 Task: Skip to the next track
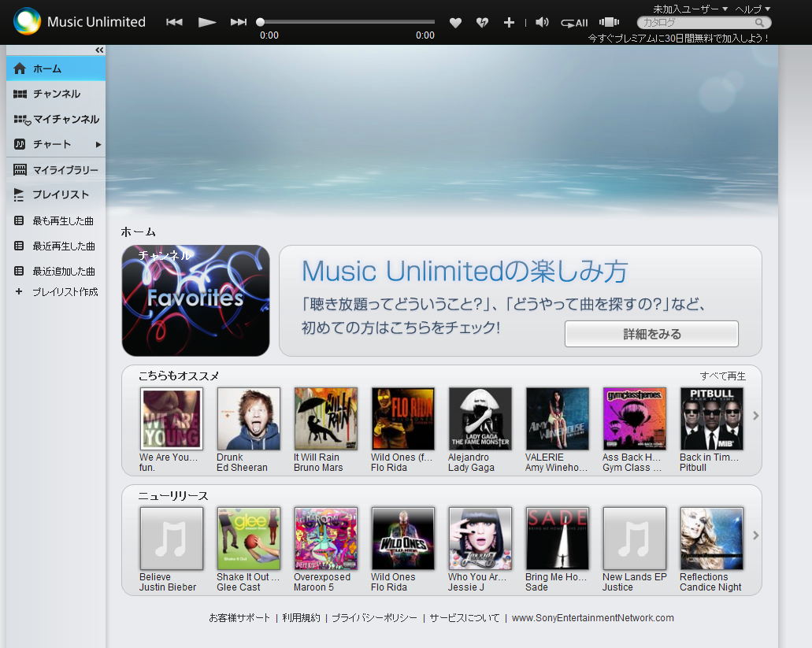point(238,22)
